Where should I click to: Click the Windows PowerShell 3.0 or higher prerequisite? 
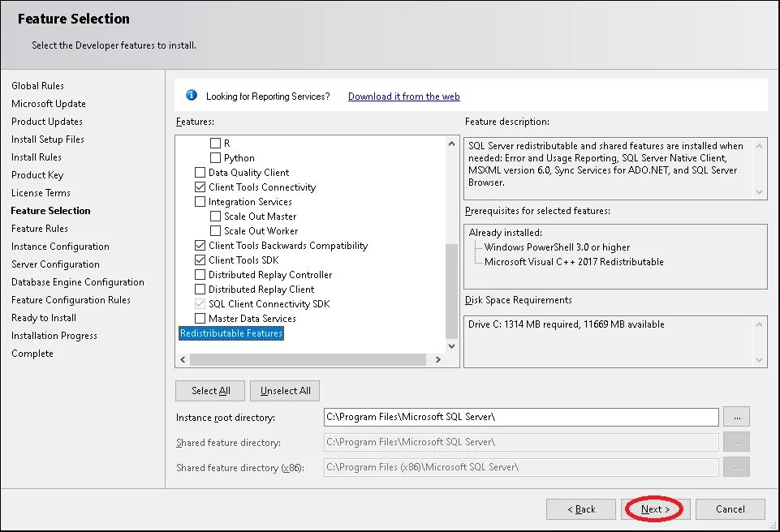557,247
